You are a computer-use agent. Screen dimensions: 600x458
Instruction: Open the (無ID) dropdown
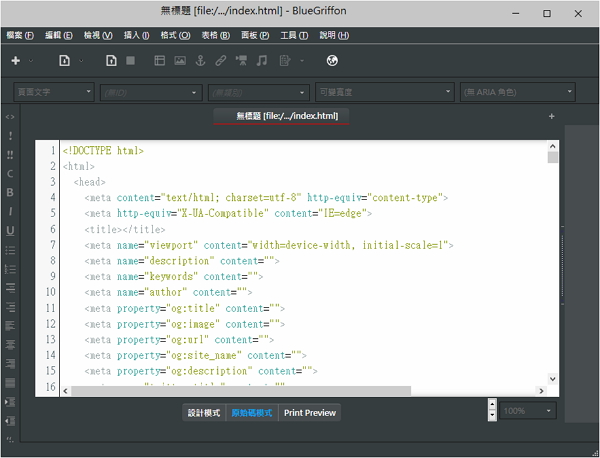click(x=151, y=93)
